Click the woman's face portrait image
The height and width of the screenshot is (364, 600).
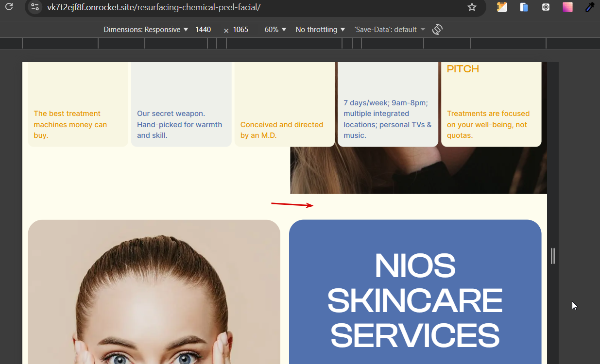pos(154,292)
